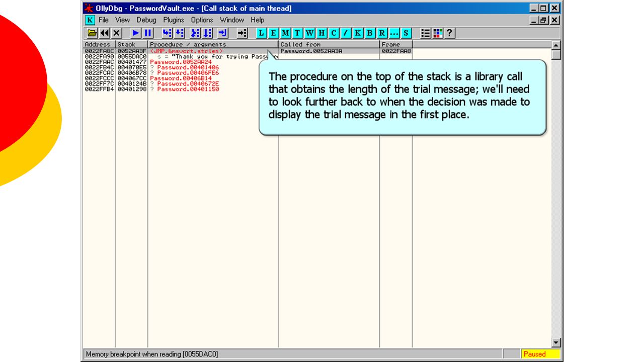Open the View menu
Viewport: 644px width, 362px height.
coord(123,20)
